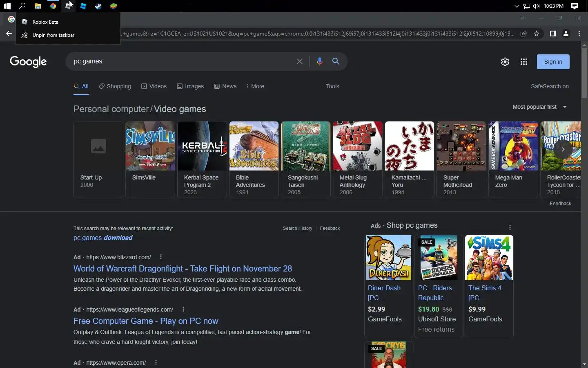588x368 pixels.
Task: Open the SimsVille game card
Action: [150, 159]
